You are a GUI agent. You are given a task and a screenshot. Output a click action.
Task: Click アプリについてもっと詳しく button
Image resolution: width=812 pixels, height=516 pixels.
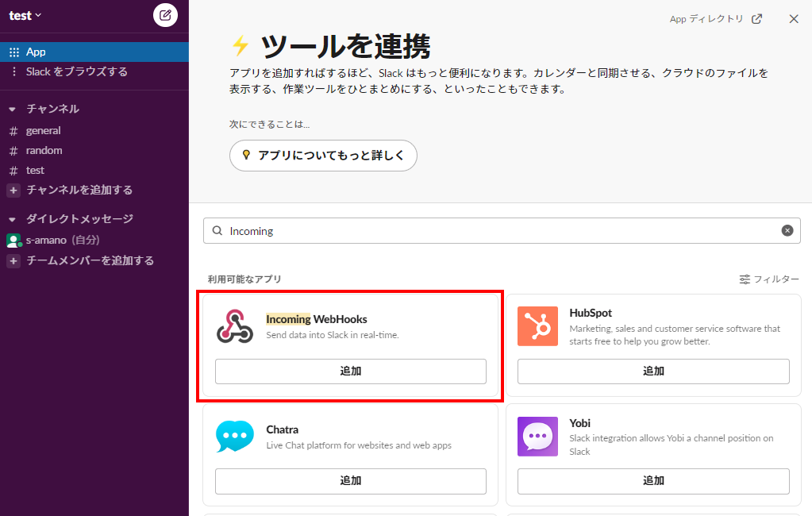click(x=323, y=156)
